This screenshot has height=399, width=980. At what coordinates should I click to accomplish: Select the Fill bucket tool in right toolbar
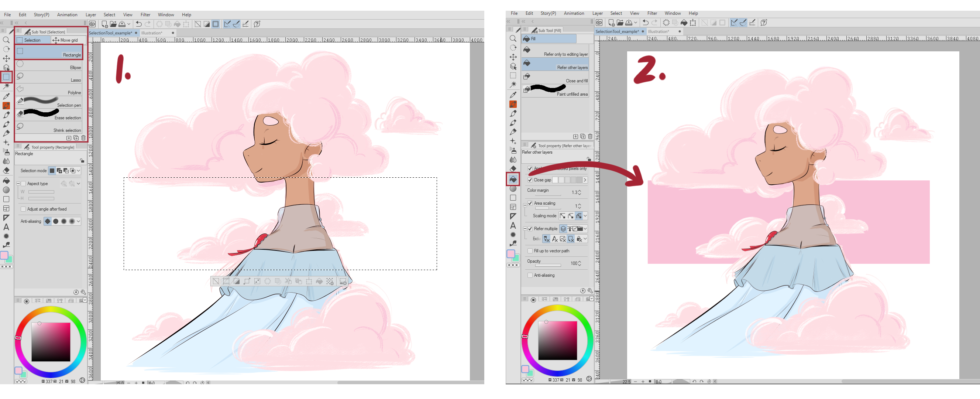(x=513, y=179)
